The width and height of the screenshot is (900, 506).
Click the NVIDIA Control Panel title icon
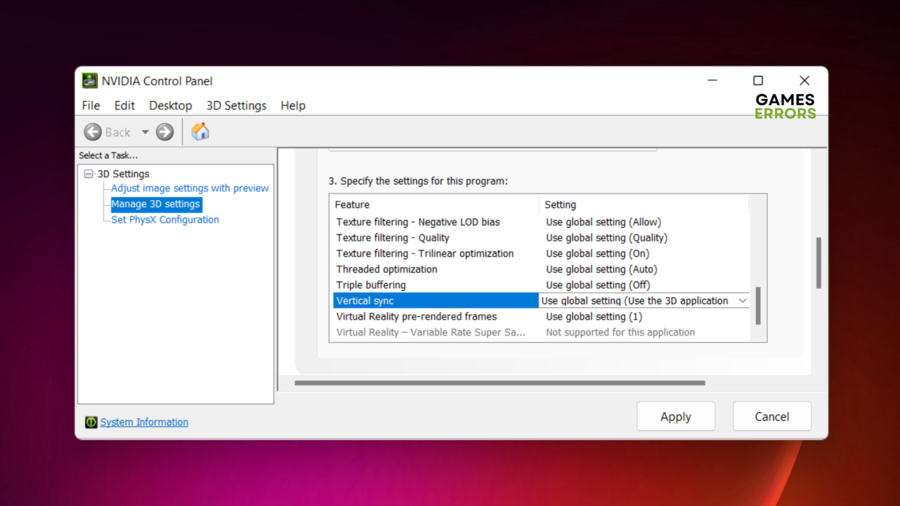point(90,81)
